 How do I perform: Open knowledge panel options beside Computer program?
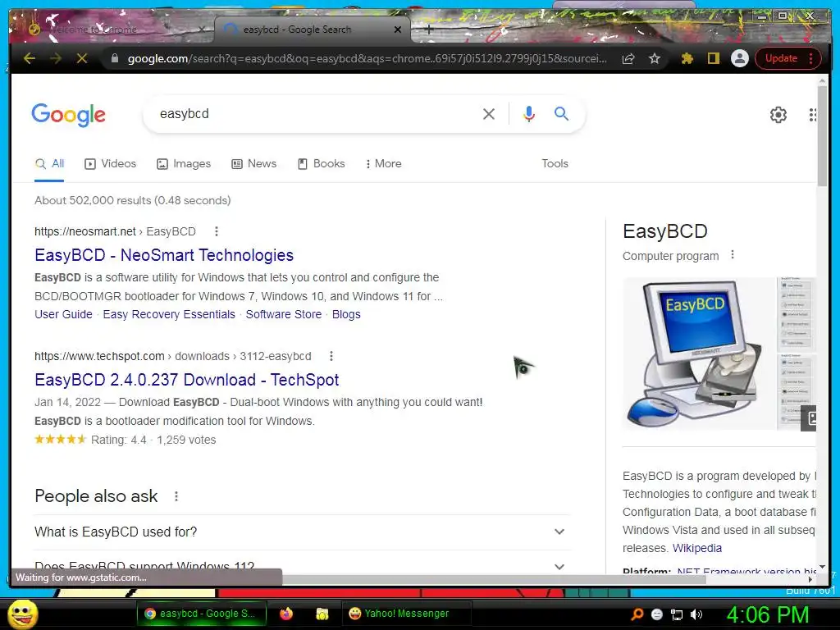point(733,255)
